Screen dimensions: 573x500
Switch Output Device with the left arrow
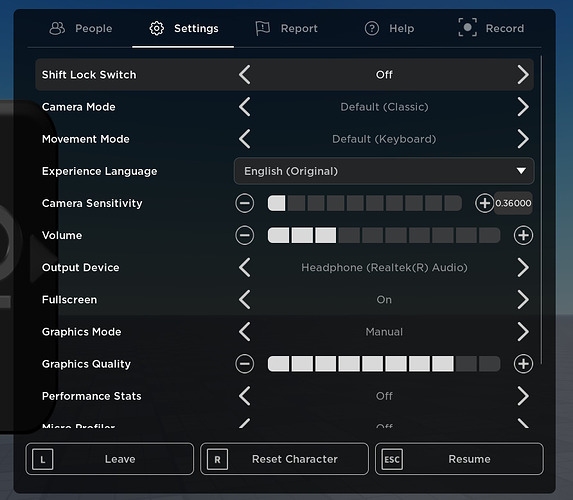(x=245, y=268)
